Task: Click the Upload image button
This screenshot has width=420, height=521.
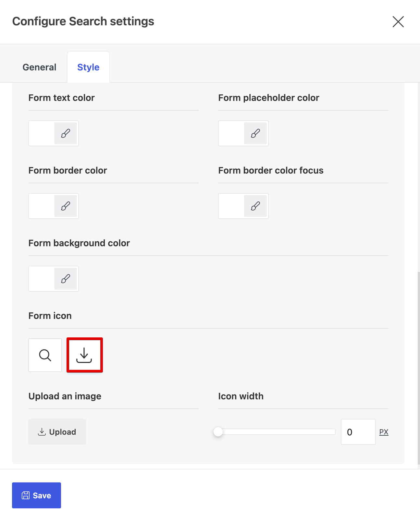Action: point(57,432)
